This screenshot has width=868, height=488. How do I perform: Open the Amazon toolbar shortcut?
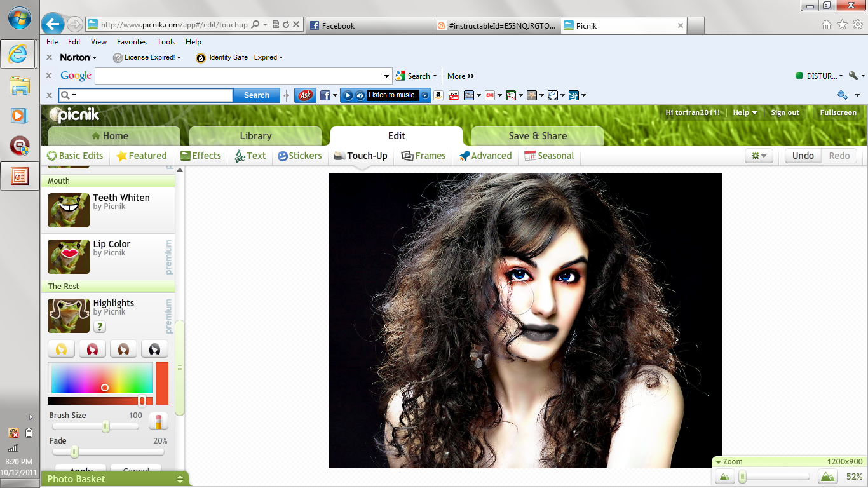tap(438, 95)
